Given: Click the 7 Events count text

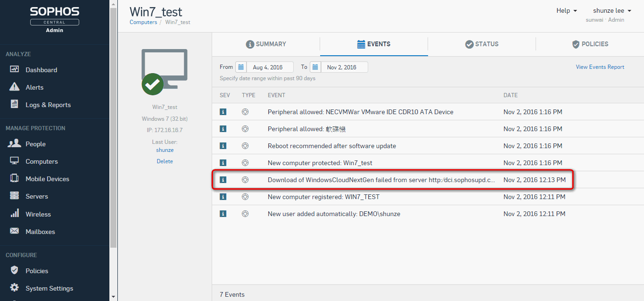Looking at the screenshot, I should point(232,294).
